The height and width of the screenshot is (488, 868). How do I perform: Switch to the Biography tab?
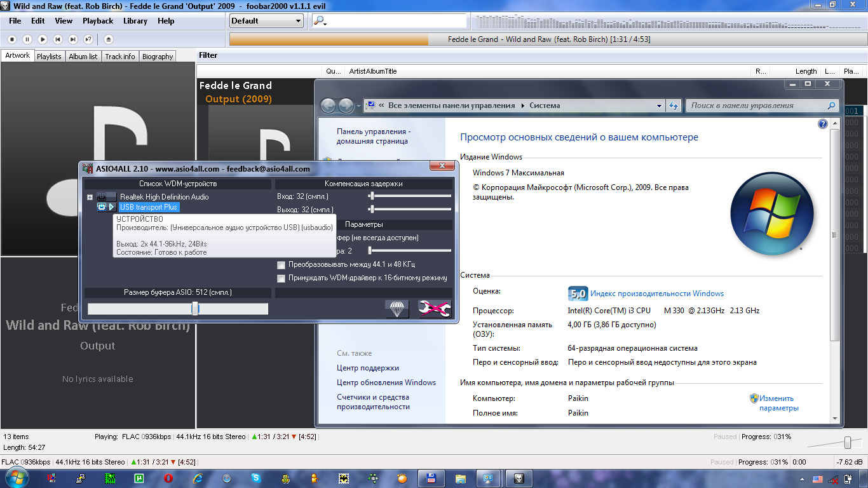click(158, 57)
